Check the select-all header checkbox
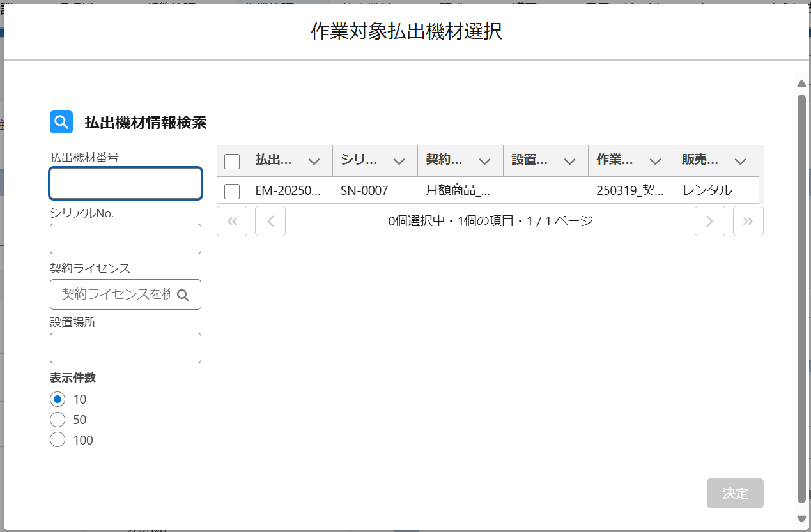Viewport: 811px width, 532px height. [232, 161]
